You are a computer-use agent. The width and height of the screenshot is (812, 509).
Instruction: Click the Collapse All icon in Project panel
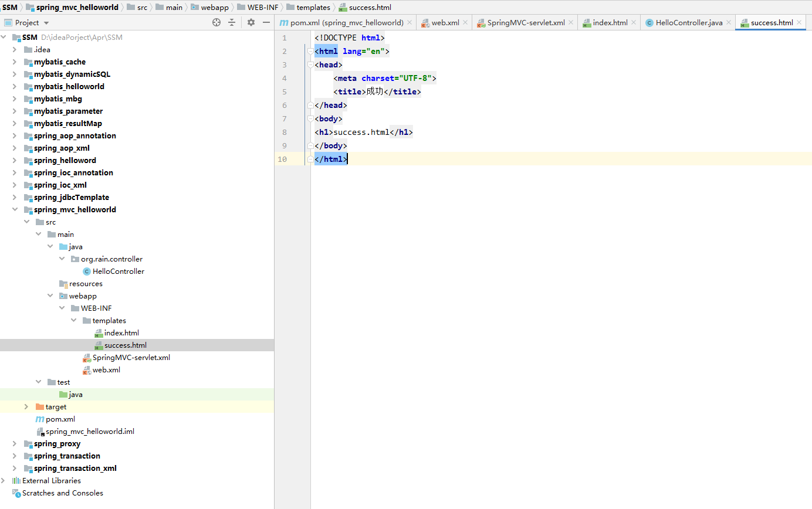coord(232,22)
